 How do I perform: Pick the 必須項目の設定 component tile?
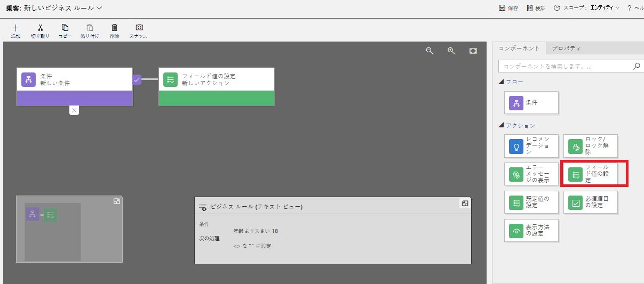coord(591,202)
